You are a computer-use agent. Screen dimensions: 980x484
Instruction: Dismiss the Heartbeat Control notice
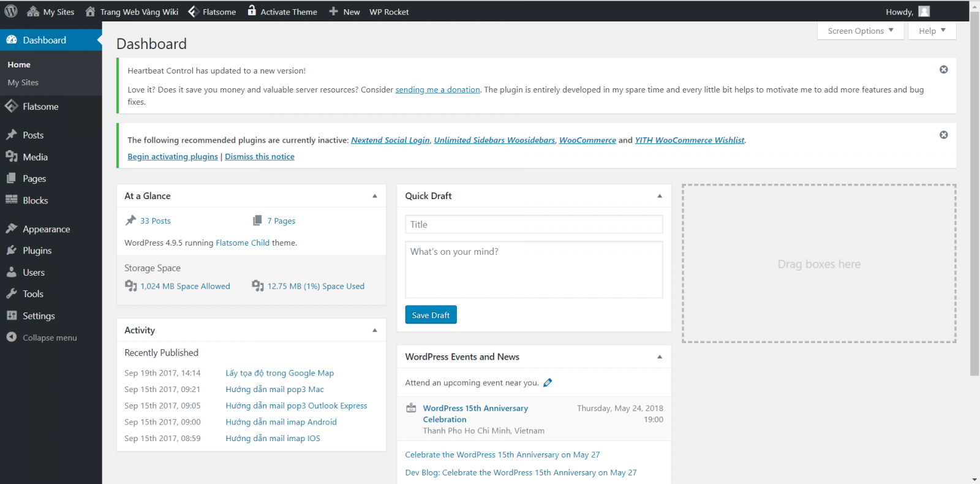tap(943, 70)
